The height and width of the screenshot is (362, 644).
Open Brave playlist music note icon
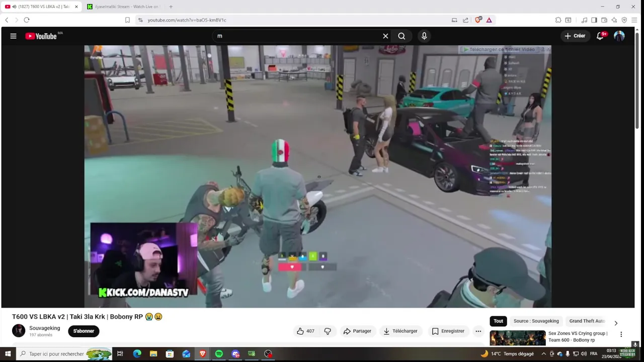584,20
